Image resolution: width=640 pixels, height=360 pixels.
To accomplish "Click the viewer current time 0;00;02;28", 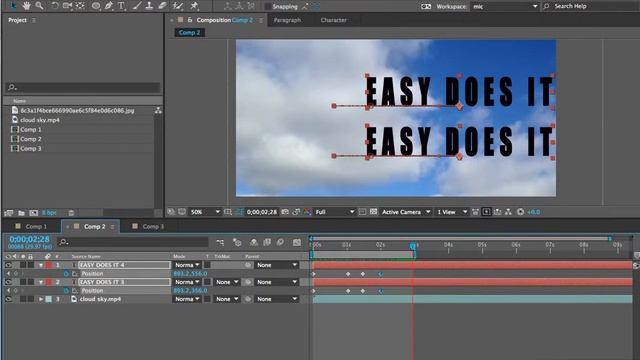I will coord(262,212).
